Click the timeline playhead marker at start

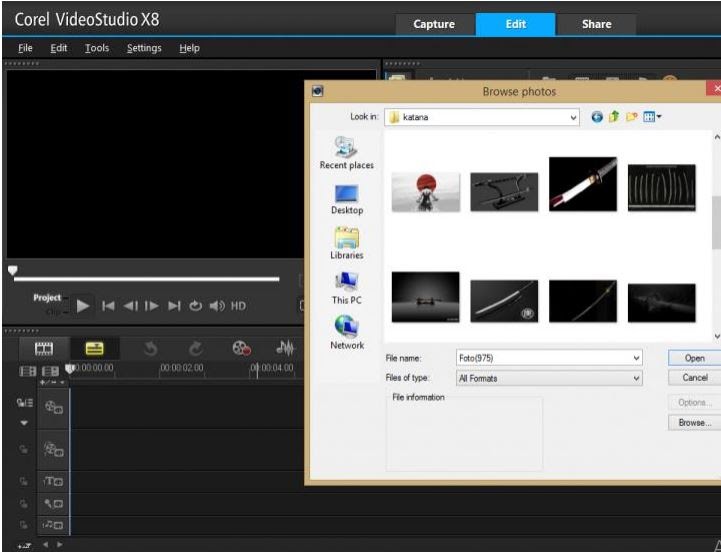point(70,368)
